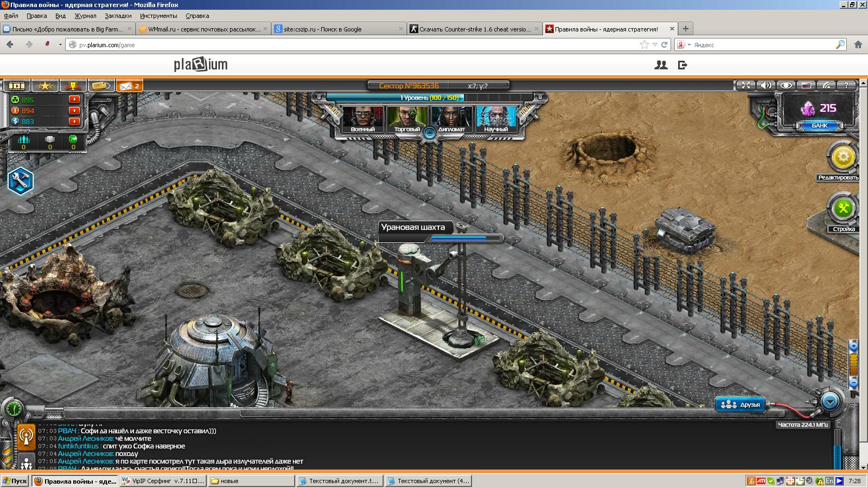868x488 pixels.
Task: Click the population people icon
Action: click(23, 140)
